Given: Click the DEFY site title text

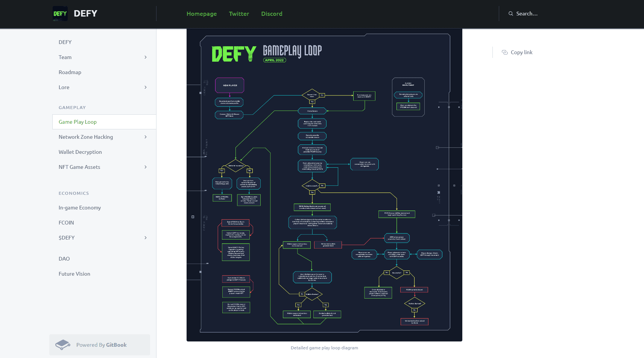Looking at the screenshot, I should [85, 14].
